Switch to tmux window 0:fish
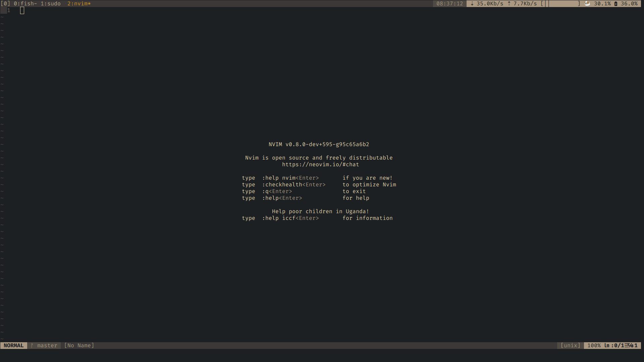This screenshot has width=644, height=362. tap(25, 4)
